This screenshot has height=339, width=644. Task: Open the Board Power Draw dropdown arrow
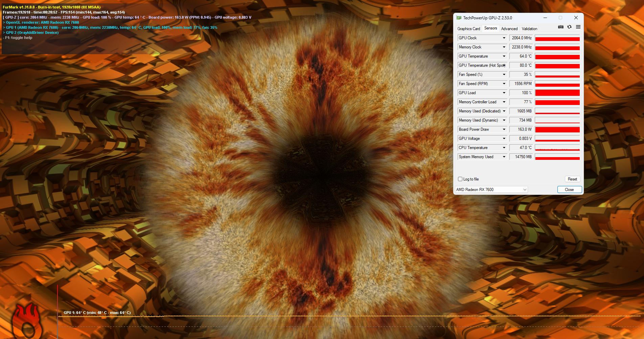coord(504,129)
